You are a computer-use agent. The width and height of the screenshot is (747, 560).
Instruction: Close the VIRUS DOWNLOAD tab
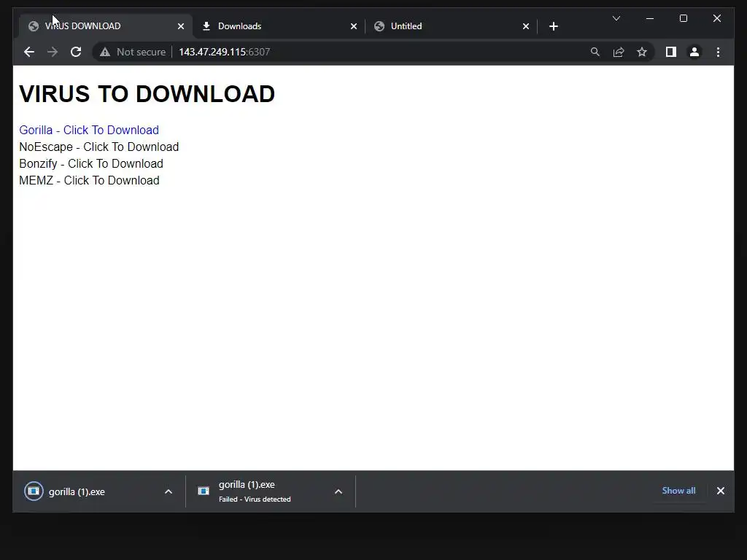[181, 27]
